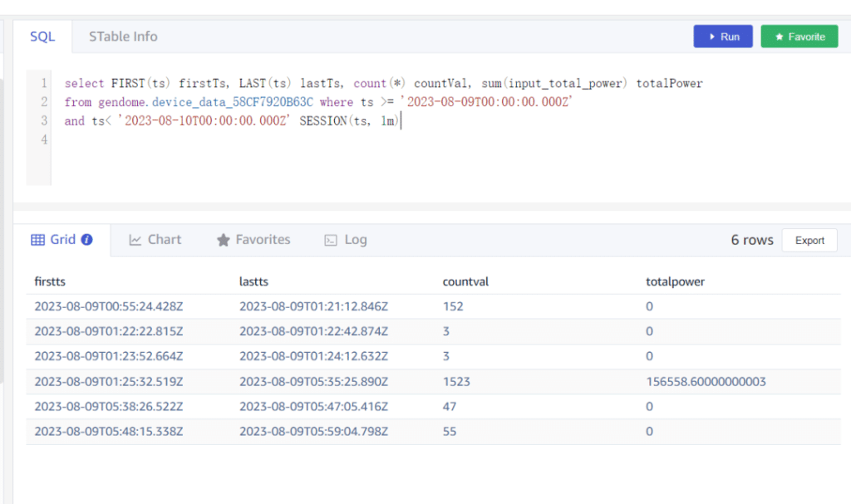This screenshot has height=504, width=851.
Task: Add query to favorites with Favorite button
Action: 799,37
